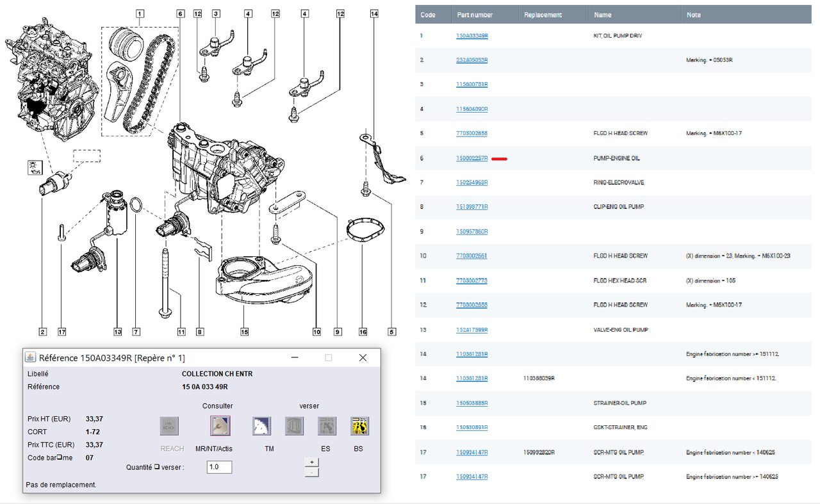The image size is (820, 504).
Task: Open the part number link in code 5 row
Action: click(x=471, y=133)
